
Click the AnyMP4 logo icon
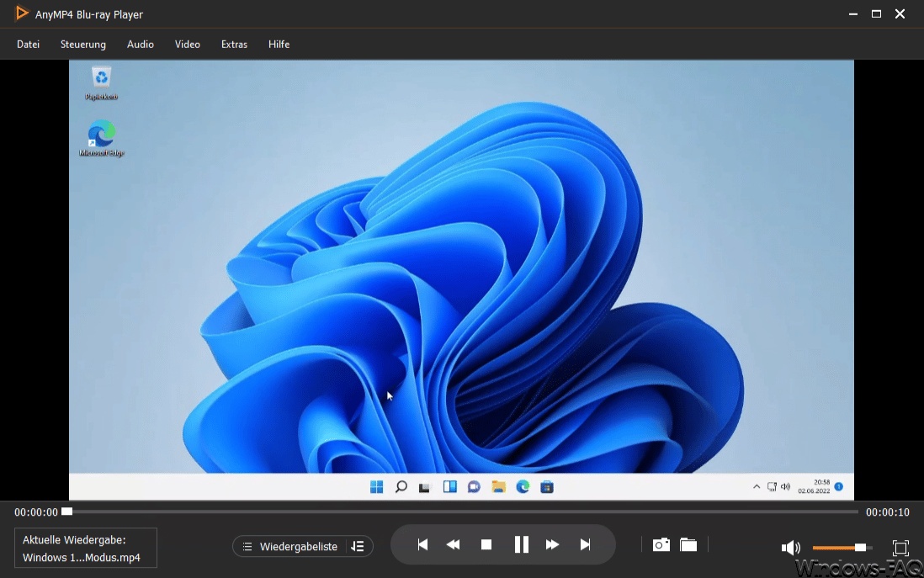tap(21, 13)
